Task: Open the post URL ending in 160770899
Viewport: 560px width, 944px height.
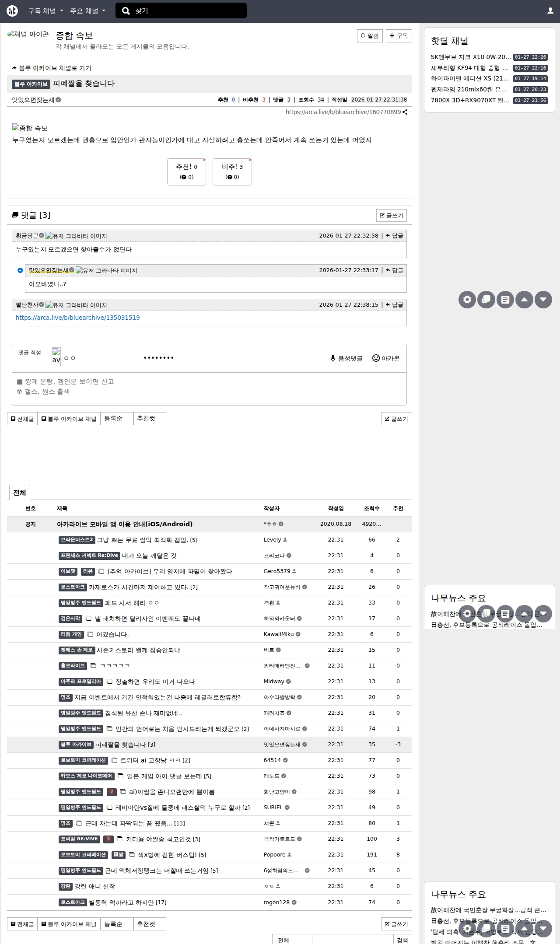Action: coord(343,112)
